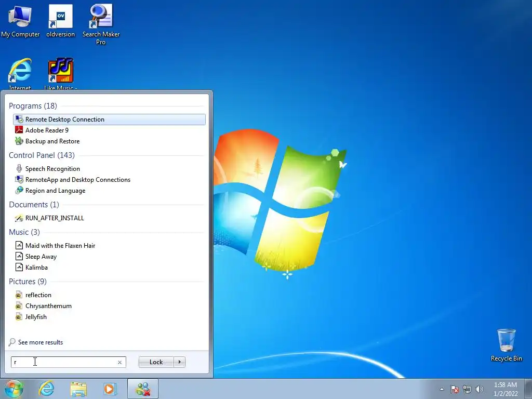Click the Speech Recognition microphone icon

(19, 169)
